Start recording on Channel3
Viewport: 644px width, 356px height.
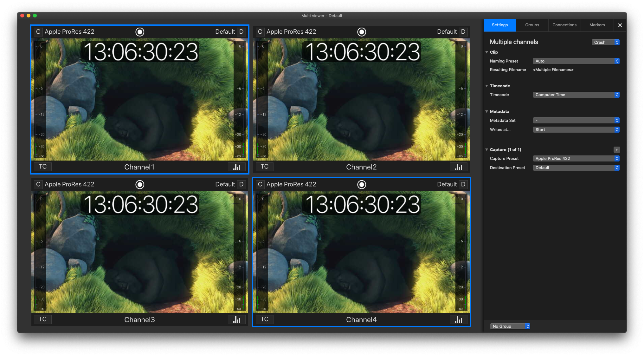(140, 184)
